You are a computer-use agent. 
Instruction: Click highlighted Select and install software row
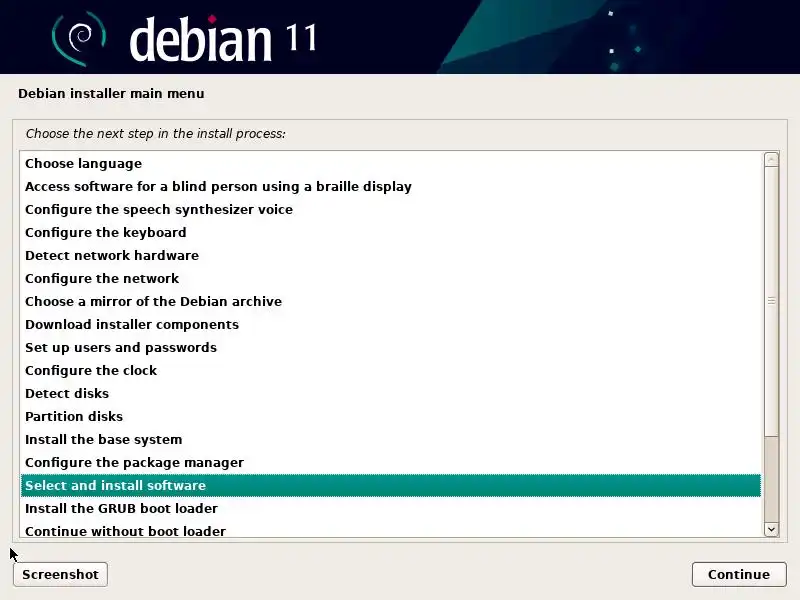tap(391, 485)
